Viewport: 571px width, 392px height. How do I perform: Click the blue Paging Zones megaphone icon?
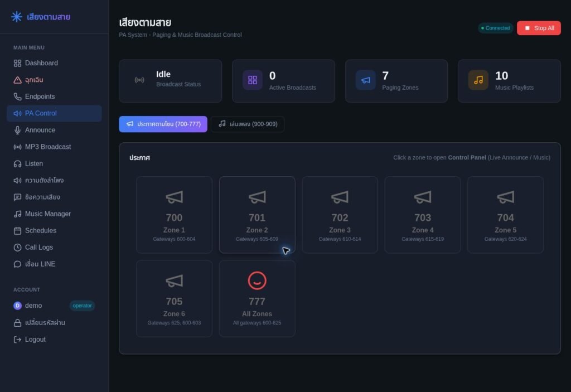pyautogui.click(x=366, y=80)
